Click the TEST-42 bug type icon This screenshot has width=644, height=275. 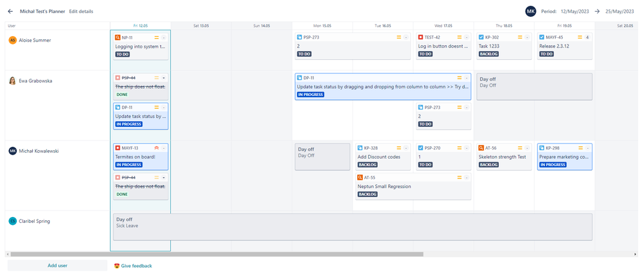point(420,37)
